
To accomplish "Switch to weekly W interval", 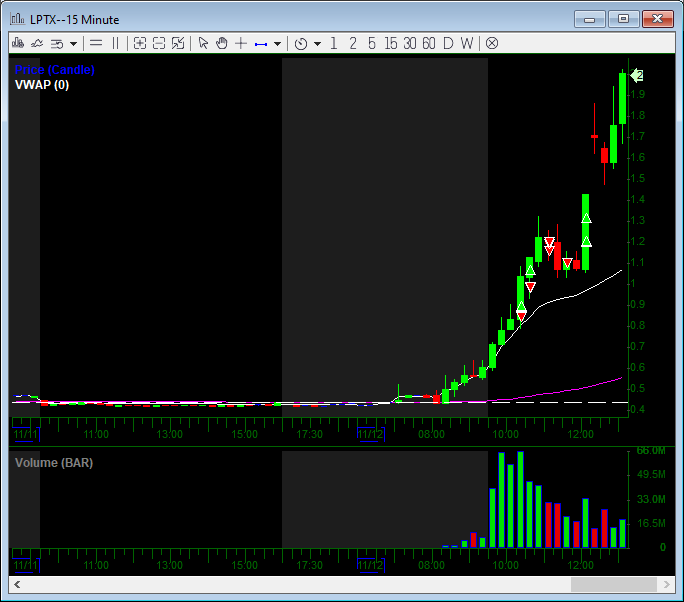I will (467, 43).
